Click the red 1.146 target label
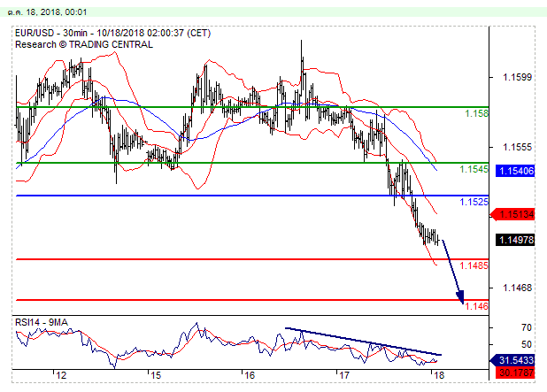Viewport: 547px width, 392px height. point(476,306)
